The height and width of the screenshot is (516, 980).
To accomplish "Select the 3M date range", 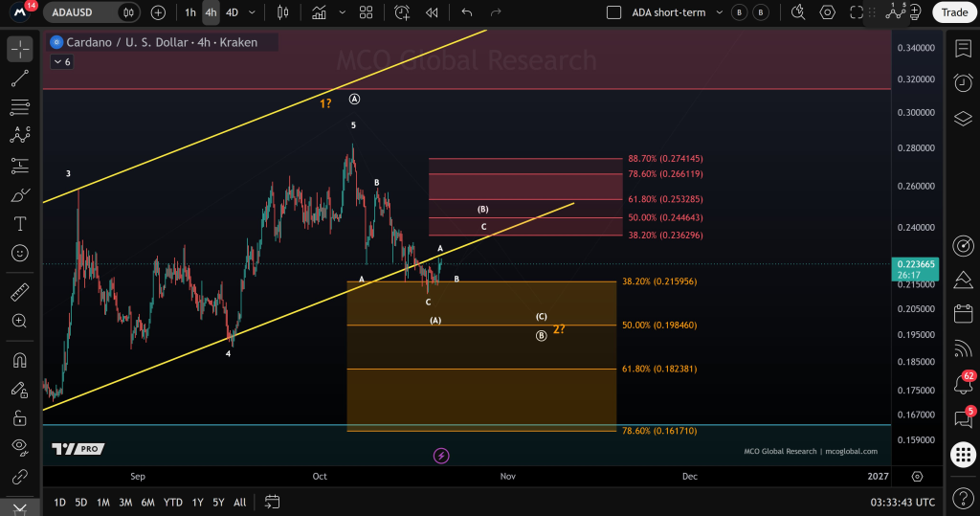I will pyautogui.click(x=125, y=503).
